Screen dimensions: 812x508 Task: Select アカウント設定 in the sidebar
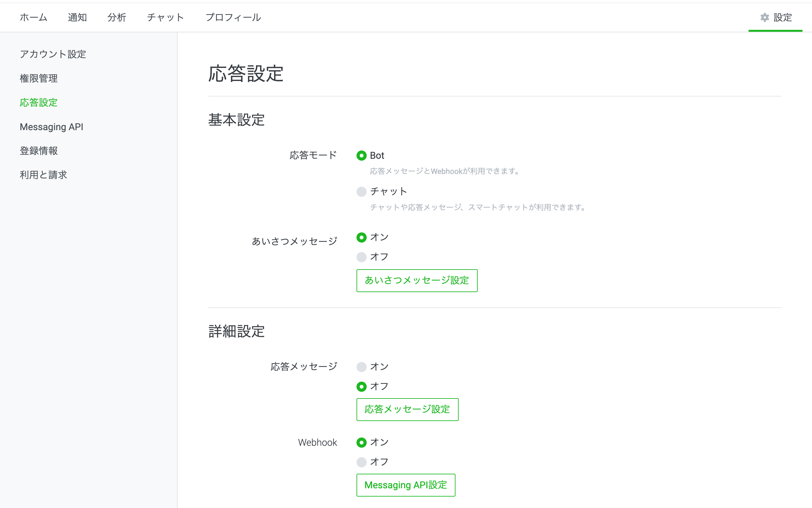tap(53, 54)
